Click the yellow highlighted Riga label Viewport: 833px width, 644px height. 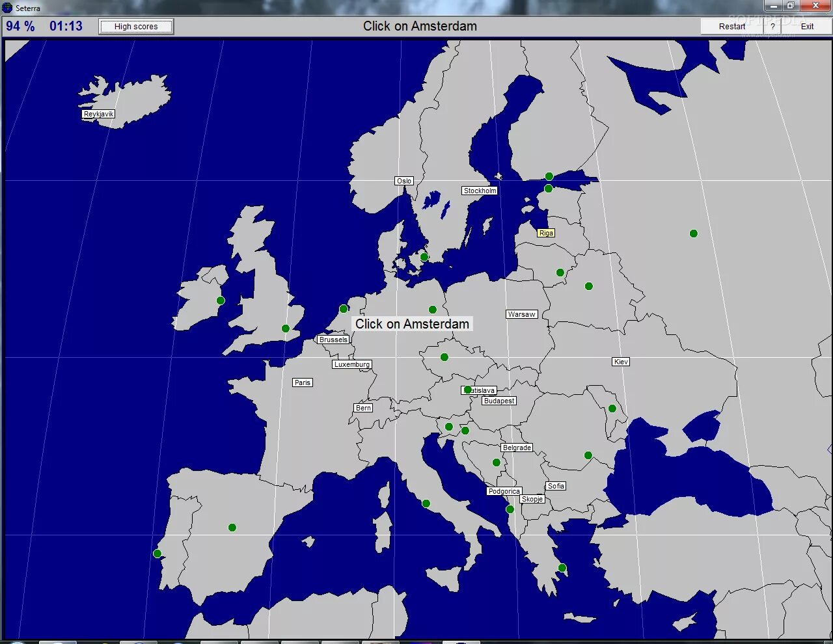546,233
